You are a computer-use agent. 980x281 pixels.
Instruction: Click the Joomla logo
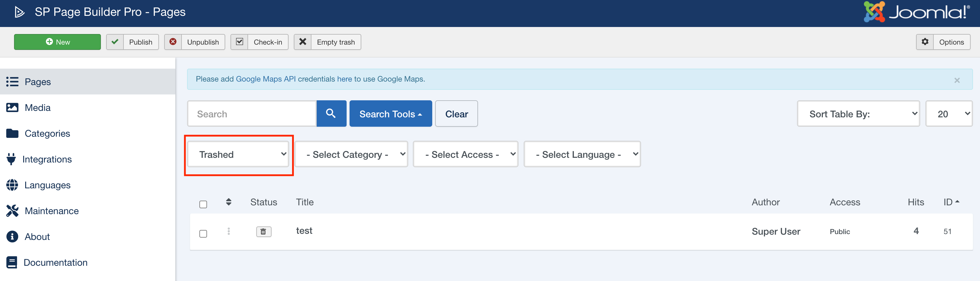point(916,12)
